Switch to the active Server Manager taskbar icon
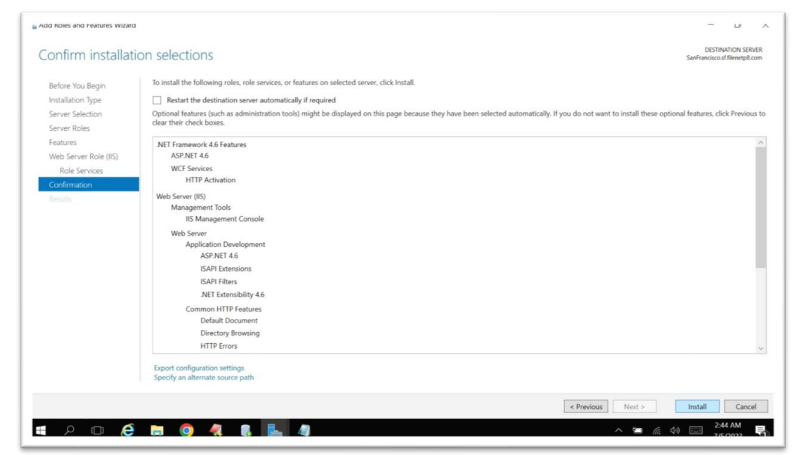The image size is (792, 455). tap(275, 430)
